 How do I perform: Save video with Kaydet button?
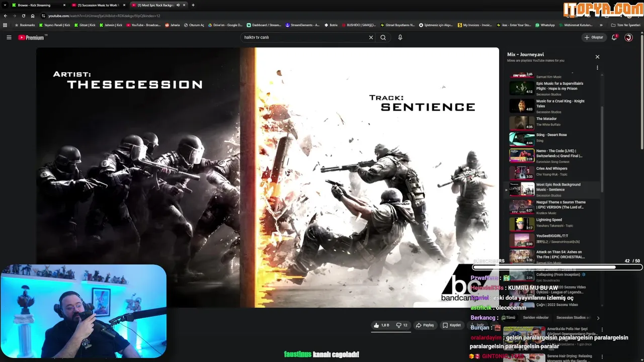point(452,325)
